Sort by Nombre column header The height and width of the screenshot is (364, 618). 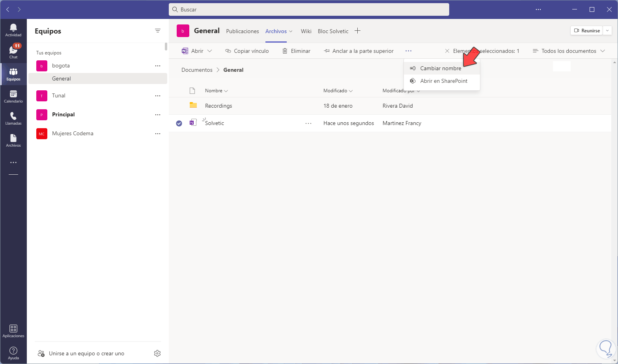(216, 91)
